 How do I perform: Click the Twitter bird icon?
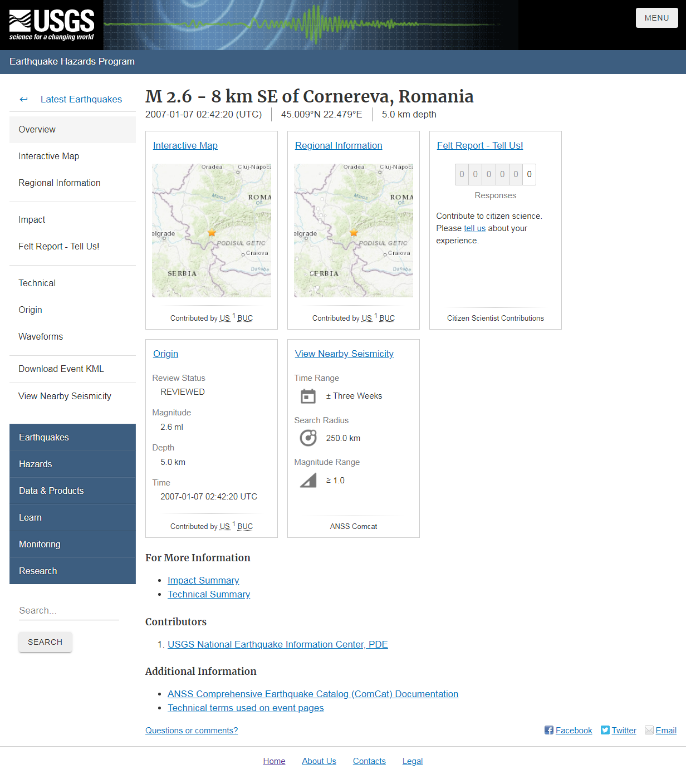point(605,730)
